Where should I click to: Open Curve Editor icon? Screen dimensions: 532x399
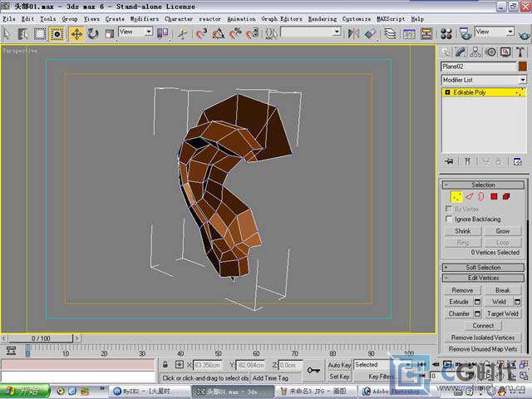(409, 34)
